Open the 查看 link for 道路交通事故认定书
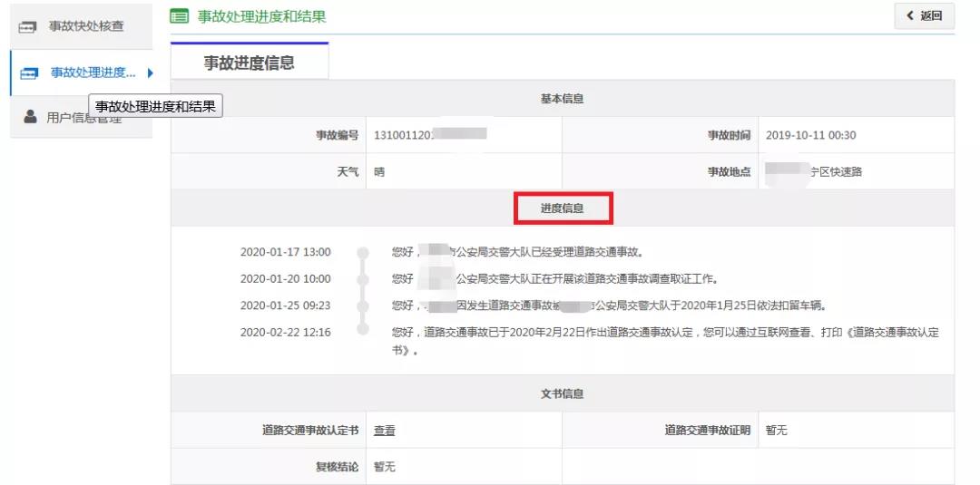The width and height of the screenshot is (980, 485). point(385,431)
